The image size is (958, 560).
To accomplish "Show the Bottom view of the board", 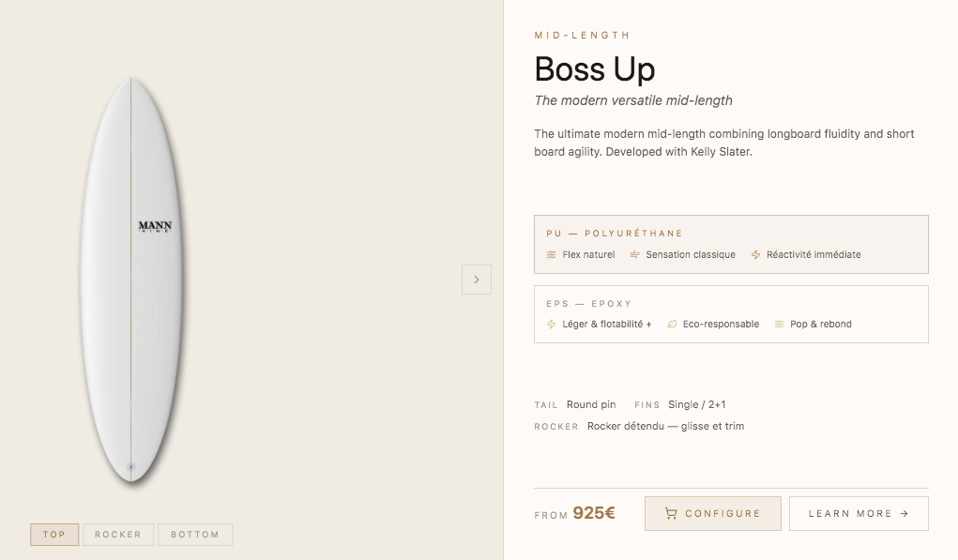I will [195, 535].
